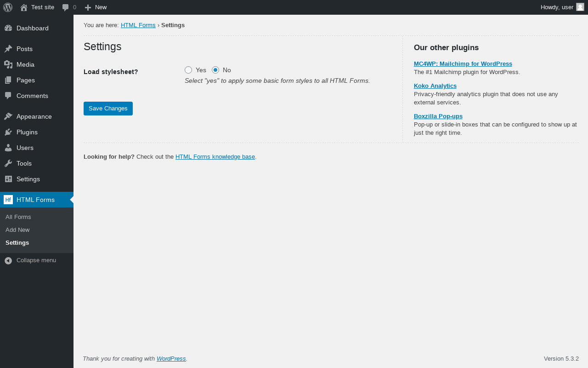Image resolution: width=588 pixels, height=368 pixels.
Task: Click the user avatar in top bar
Action: coord(580,7)
